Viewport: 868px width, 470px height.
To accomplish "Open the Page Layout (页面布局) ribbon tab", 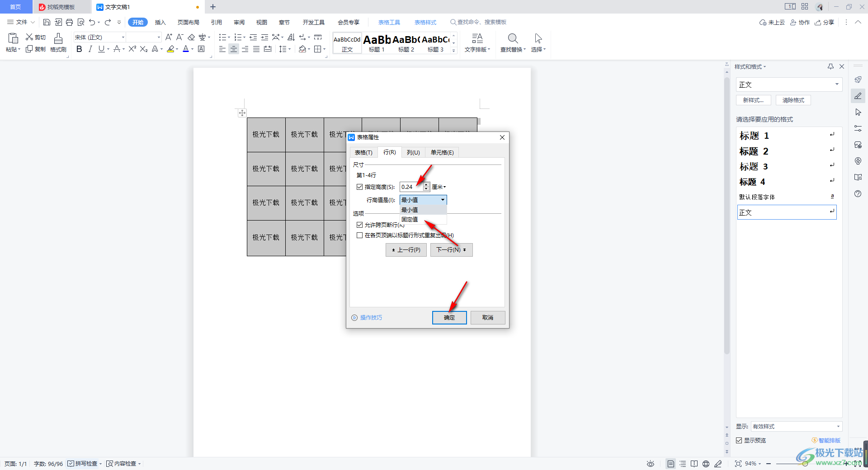I will [188, 22].
